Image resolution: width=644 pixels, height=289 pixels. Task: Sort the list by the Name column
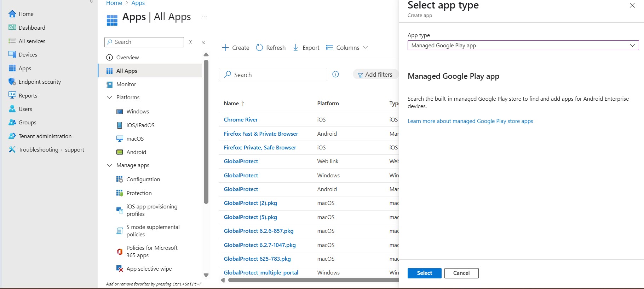[x=231, y=104]
